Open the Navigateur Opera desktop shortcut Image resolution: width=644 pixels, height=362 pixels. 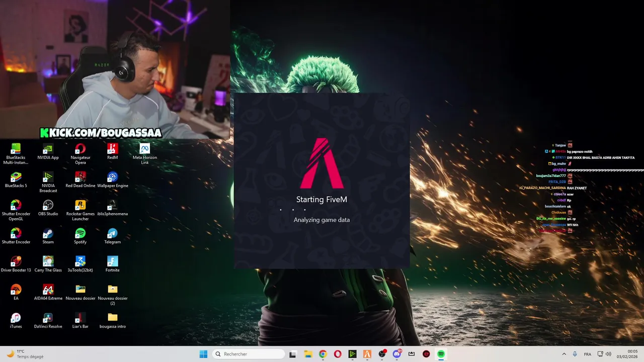click(80, 154)
